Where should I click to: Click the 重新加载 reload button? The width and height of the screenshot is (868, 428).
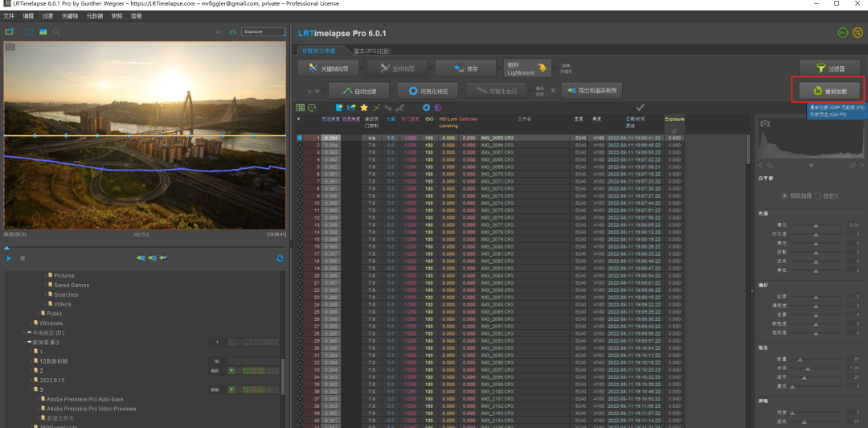pyautogui.click(x=830, y=92)
